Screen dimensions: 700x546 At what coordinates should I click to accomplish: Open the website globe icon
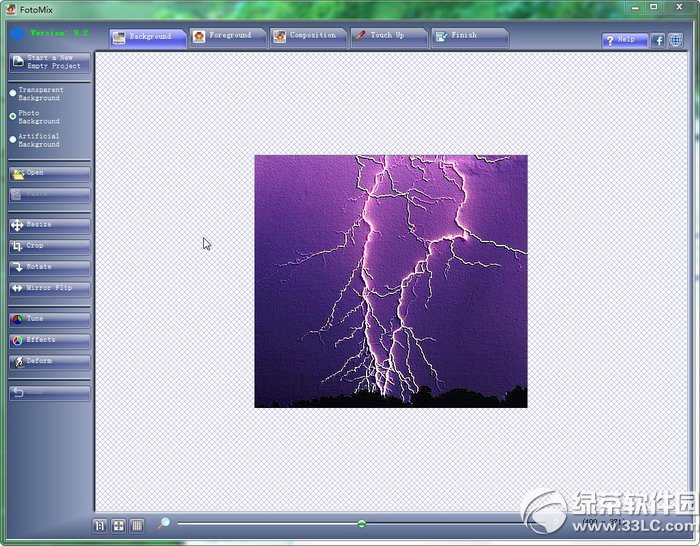[675, 41]
